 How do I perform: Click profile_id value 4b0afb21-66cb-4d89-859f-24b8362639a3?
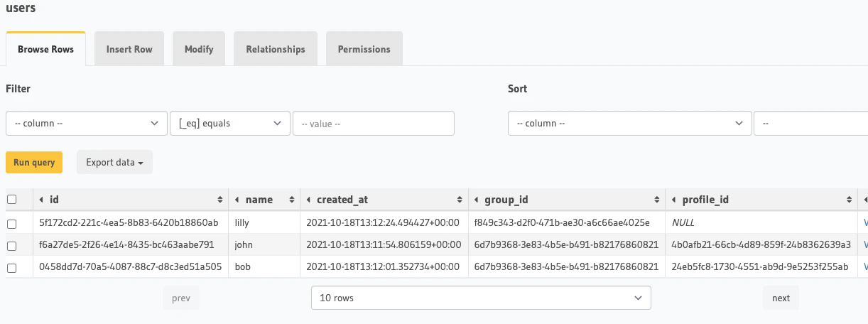pyautogui.click(x=761, y=245)
